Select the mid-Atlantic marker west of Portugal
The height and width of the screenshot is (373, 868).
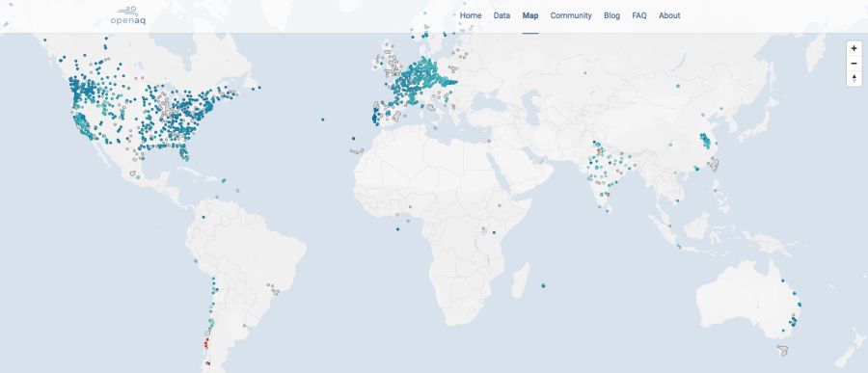click(x=322, y=120)
